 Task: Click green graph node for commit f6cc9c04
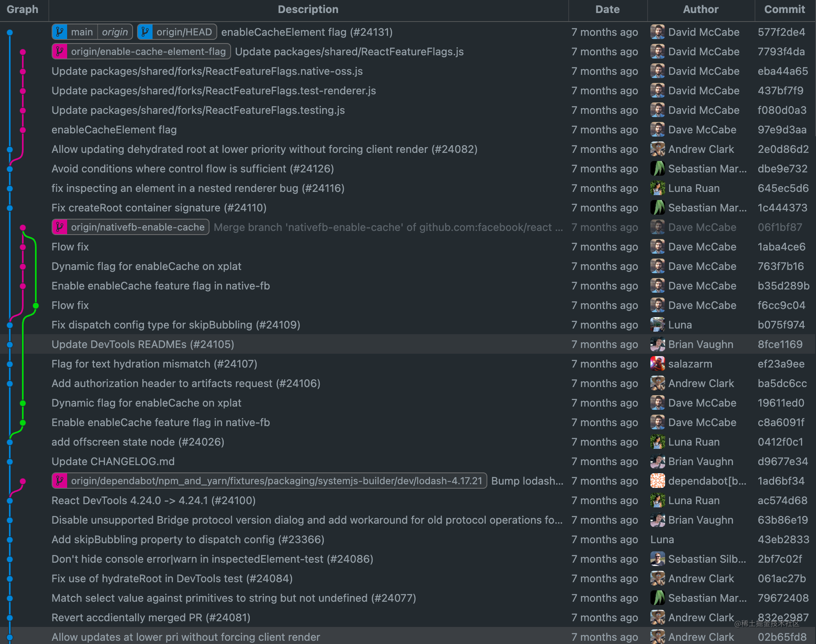point(36,306)
